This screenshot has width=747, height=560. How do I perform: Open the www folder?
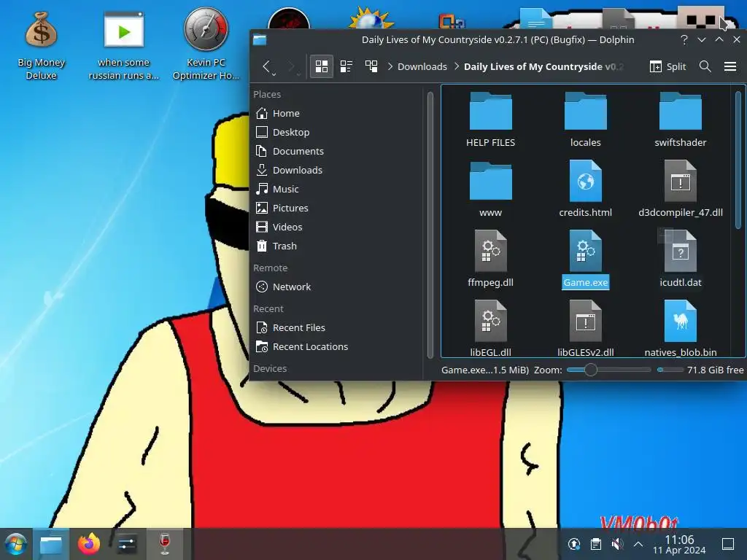pyautogui.click(x=490, y=189)
